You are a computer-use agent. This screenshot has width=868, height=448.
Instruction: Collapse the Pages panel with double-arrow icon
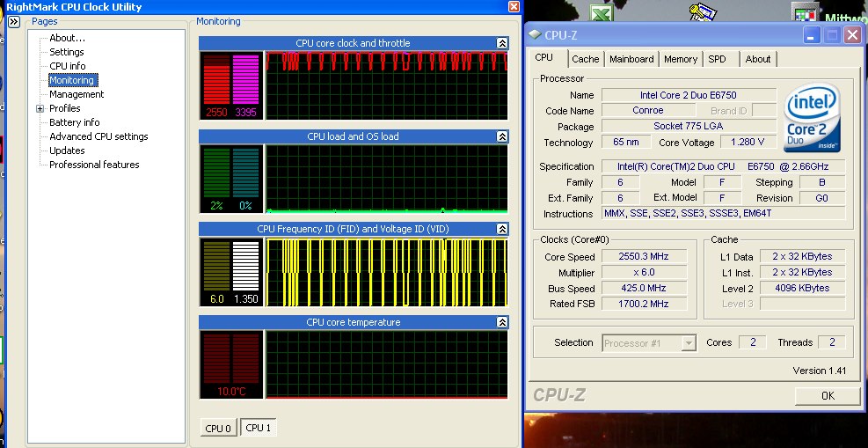tap(14, 22)
